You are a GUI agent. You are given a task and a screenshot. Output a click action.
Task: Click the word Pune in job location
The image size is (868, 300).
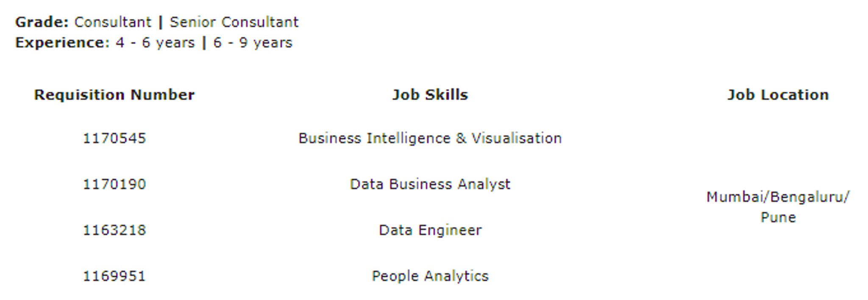[778, 217]
